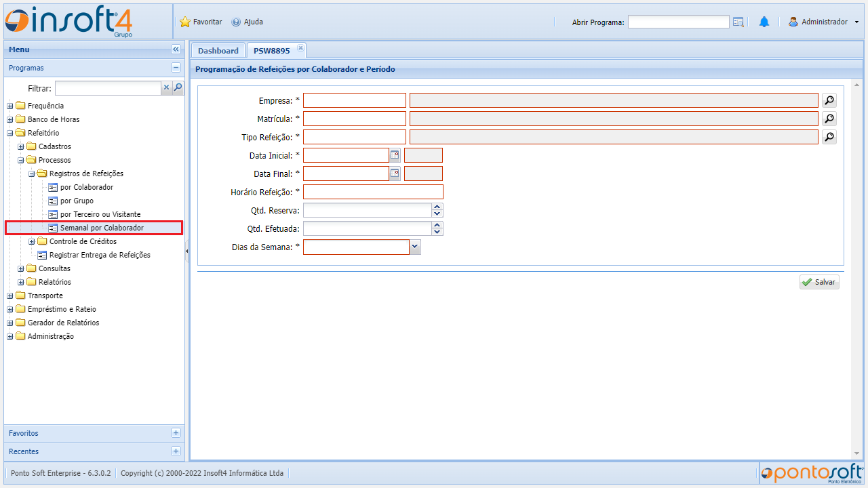The width and height of the screenshot is (868, 488).
Task: Collapse the Menu side panel
Action: tap(176, 49)
